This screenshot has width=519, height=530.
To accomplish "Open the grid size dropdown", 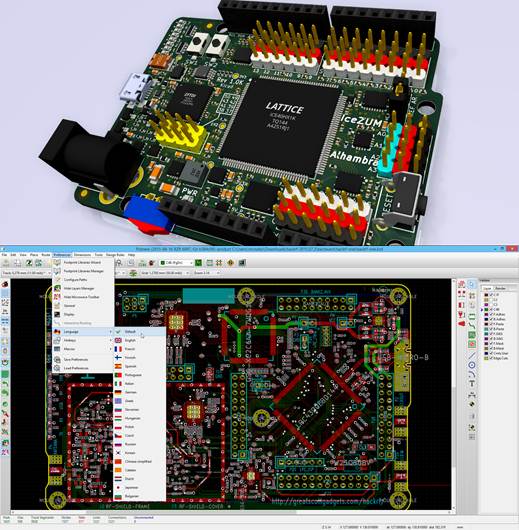I will [165, 273].
